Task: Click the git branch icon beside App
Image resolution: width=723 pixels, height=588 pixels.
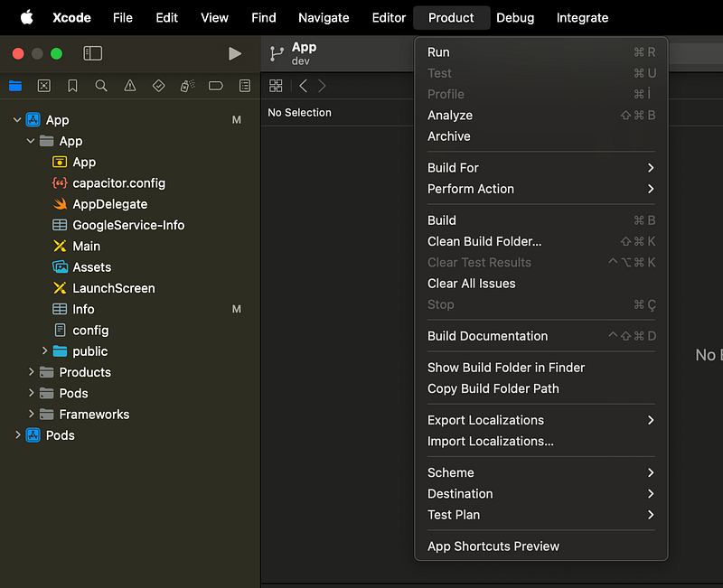Action: coord(277,54)
